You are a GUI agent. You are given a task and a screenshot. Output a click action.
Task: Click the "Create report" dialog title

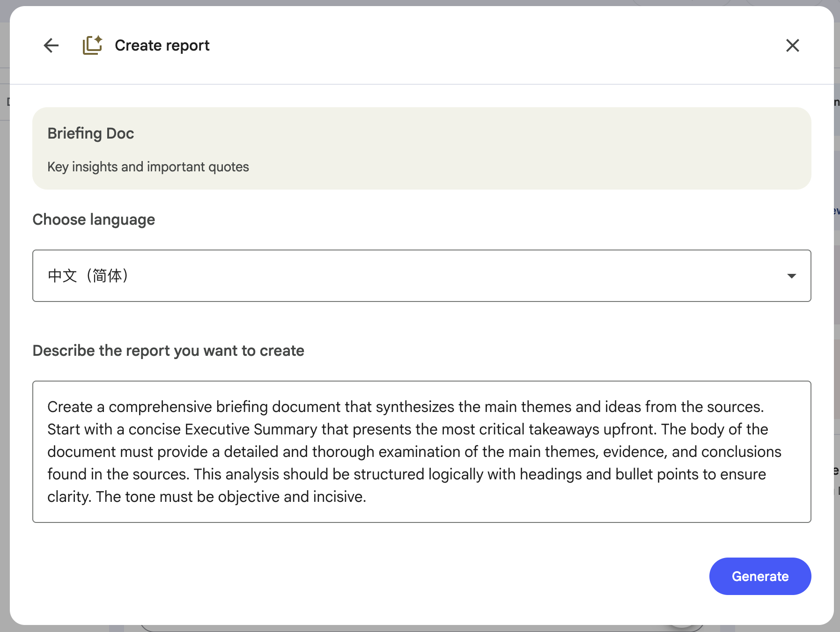coord(162,45)
